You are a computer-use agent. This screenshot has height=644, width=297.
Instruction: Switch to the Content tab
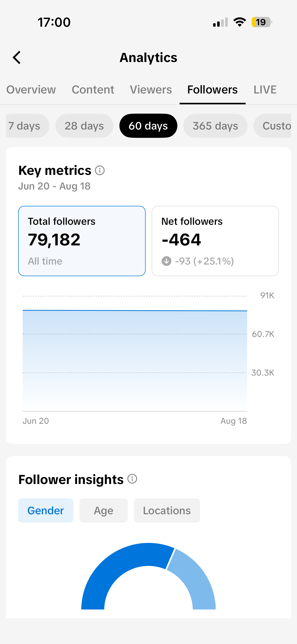coord(93,90)
